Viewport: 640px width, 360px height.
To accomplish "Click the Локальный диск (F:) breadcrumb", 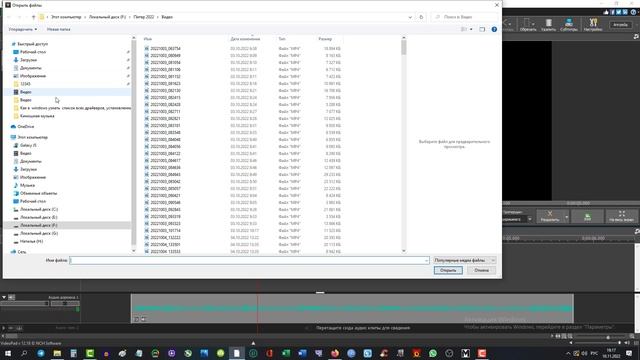I will coord(107,17).
